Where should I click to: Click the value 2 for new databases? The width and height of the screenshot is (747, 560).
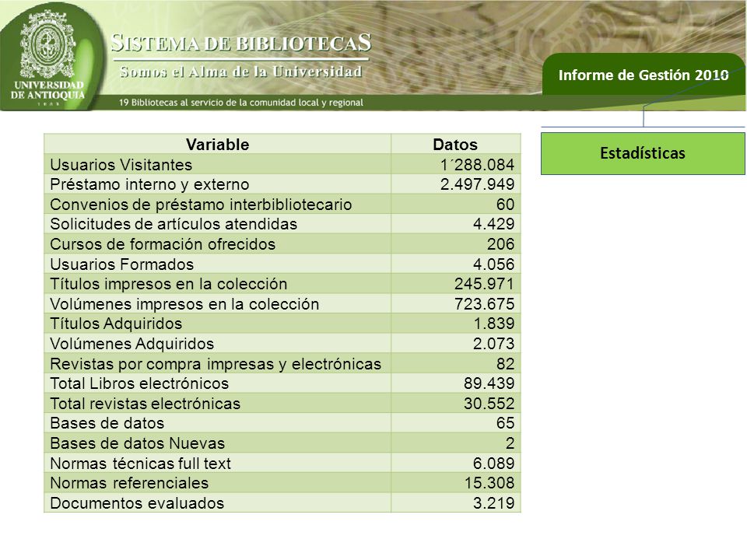point(510,443)
